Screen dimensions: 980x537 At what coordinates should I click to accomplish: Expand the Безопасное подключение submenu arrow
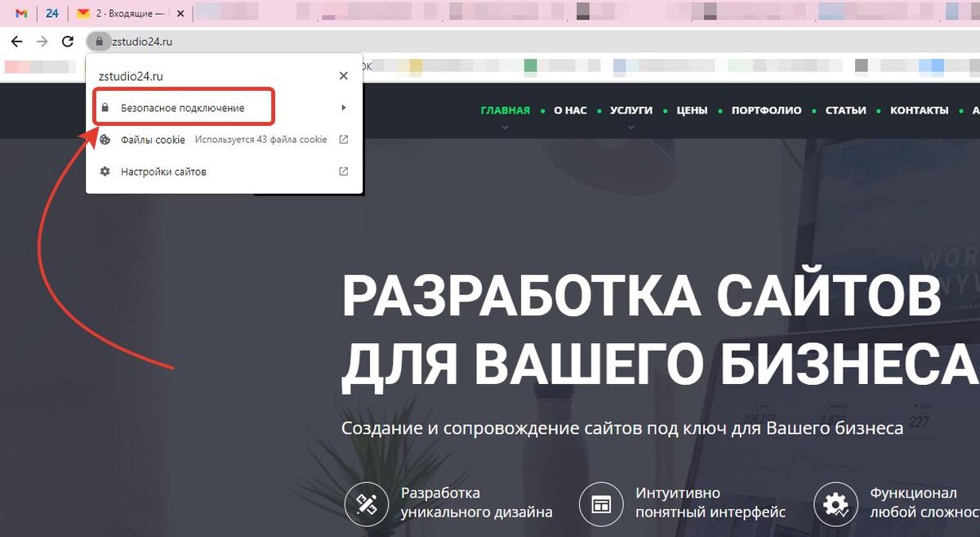pos(343,106)
